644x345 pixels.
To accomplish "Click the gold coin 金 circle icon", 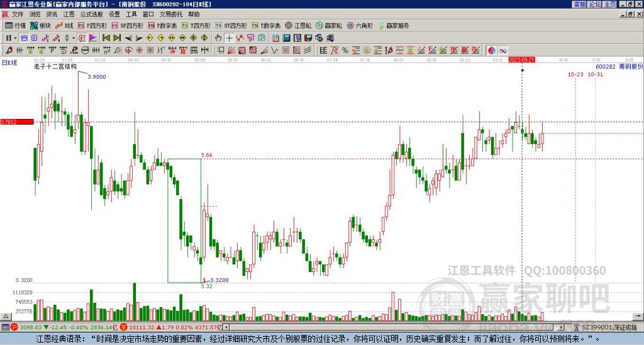I will [367, 50].
